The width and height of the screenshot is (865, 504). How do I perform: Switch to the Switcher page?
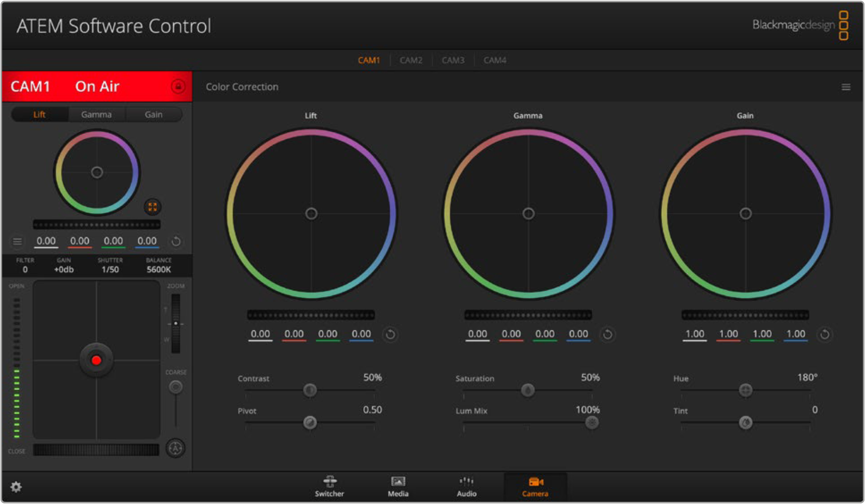329,486
